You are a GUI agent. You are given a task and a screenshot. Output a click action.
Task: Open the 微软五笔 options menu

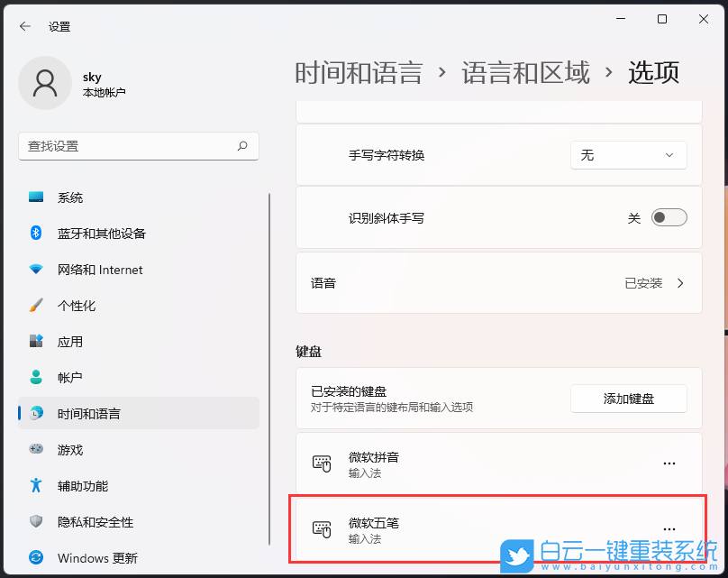[669, 528]
